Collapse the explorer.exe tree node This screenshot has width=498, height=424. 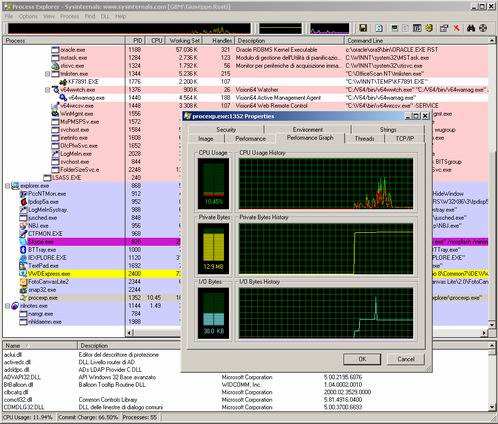[7, 186]
